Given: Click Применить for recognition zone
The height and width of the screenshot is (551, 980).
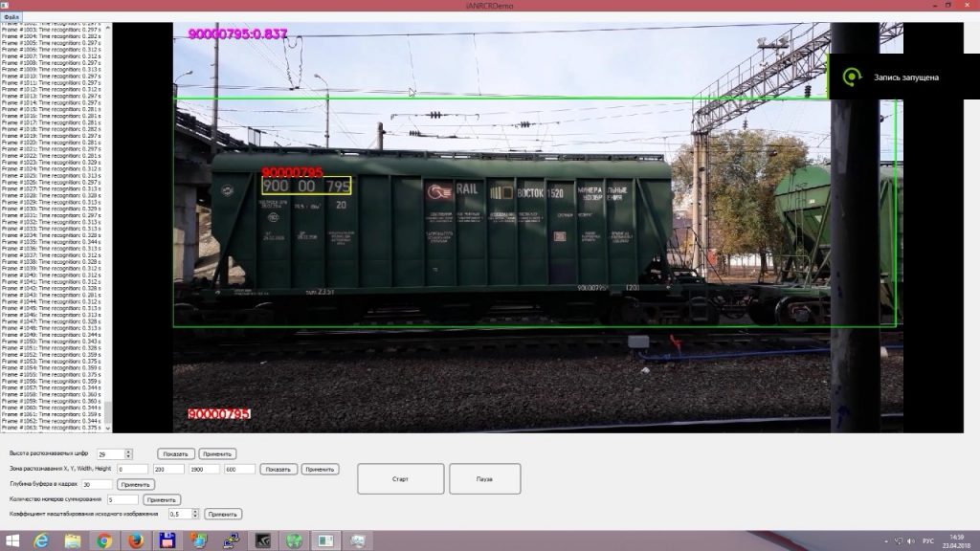Looking at the screenshot, I should [x=320, y=469].
